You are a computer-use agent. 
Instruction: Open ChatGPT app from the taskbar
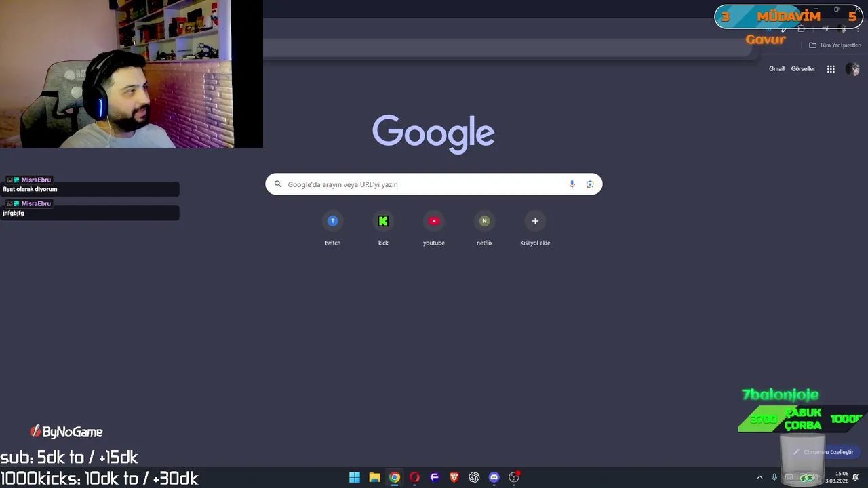pos(474,477)
